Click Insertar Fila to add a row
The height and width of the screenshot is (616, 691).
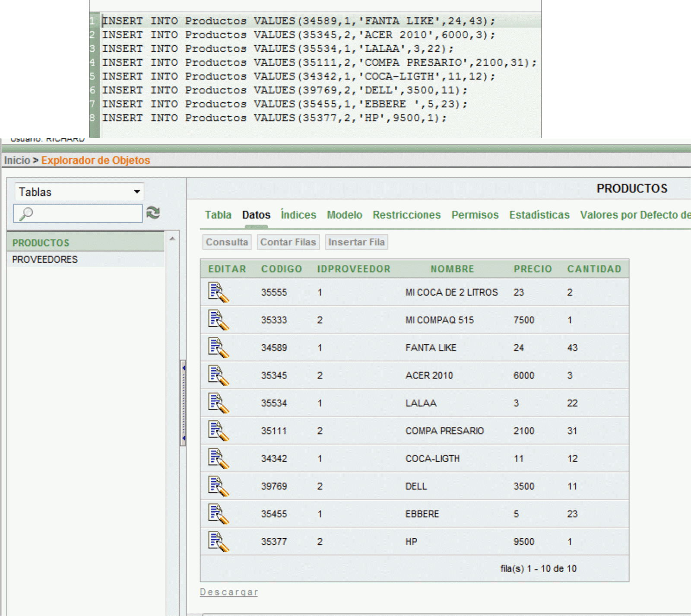pos(357,242)
